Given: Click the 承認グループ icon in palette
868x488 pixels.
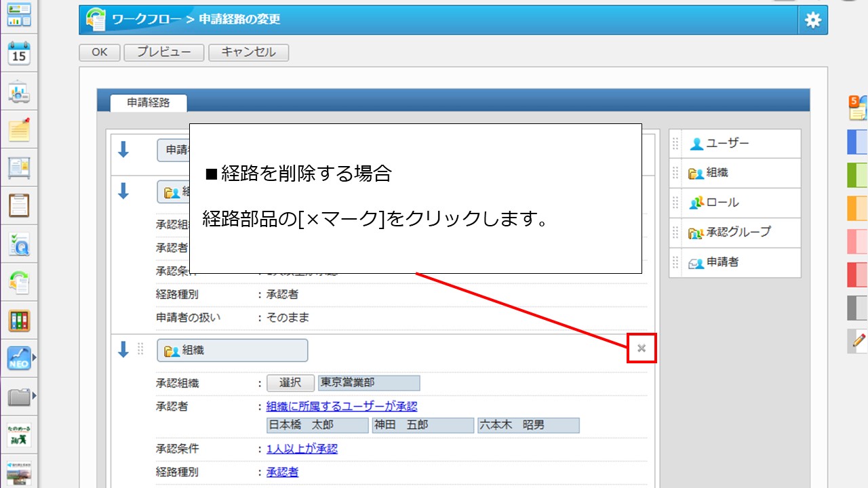Looking at the screenshot, I should (696, 232).
